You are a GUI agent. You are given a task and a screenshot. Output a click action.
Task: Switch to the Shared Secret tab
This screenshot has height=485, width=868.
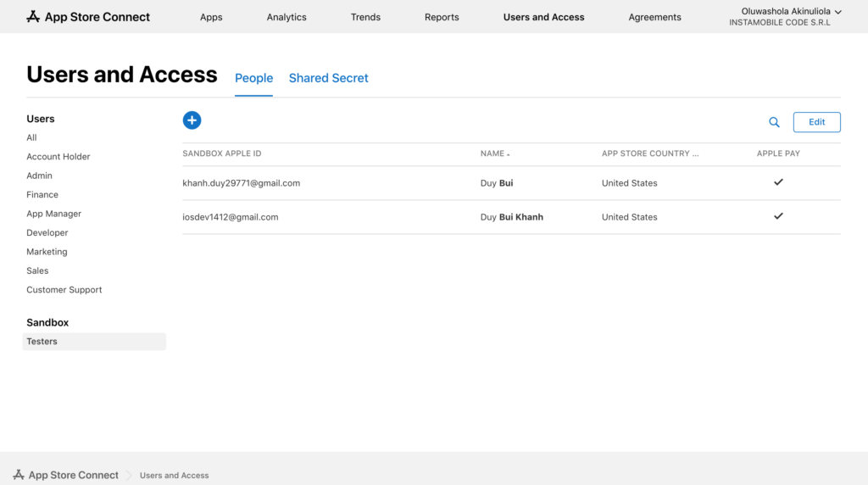point(328,78)
